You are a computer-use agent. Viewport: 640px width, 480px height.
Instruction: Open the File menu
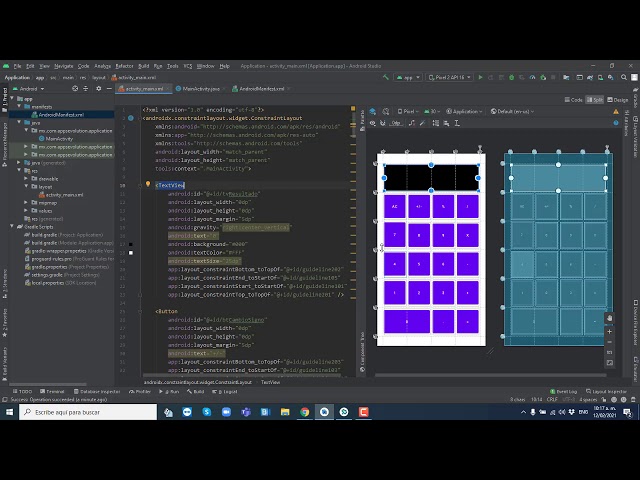coord(17,66)
